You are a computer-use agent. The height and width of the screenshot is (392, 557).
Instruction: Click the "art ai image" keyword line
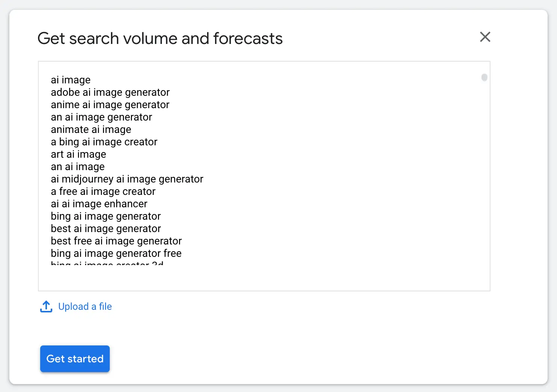[x=78, y=154]
